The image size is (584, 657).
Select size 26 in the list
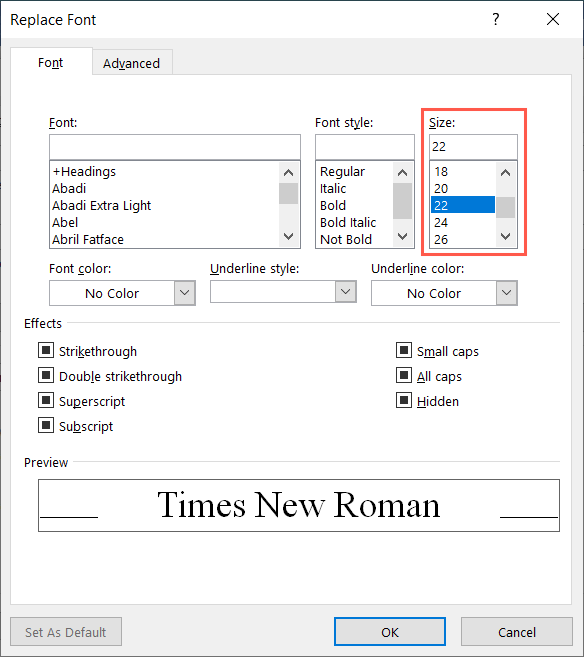[463, 239]
